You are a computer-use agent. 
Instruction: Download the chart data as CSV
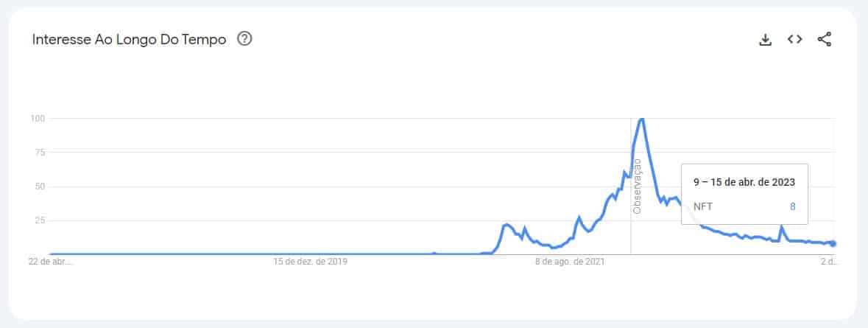[765, 39]
